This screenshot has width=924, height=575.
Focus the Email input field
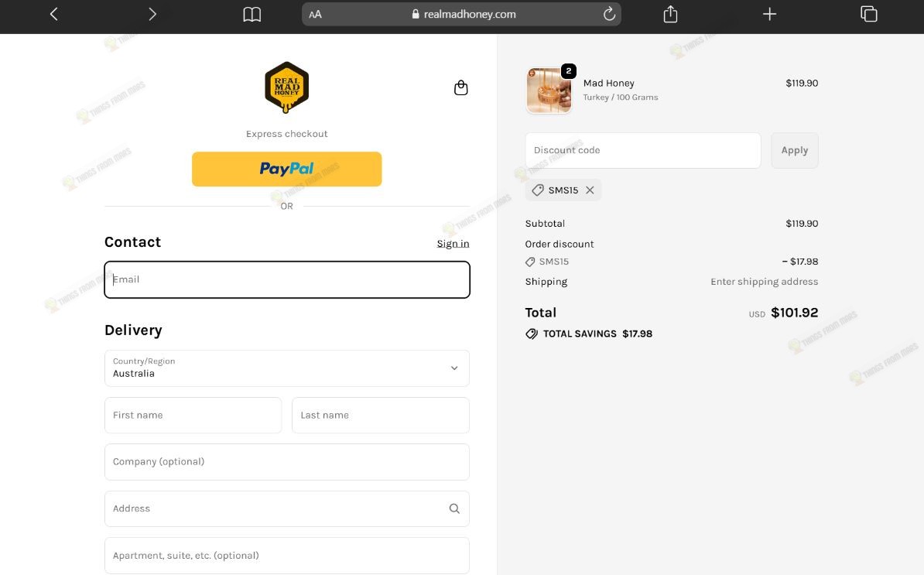point(287,279)
